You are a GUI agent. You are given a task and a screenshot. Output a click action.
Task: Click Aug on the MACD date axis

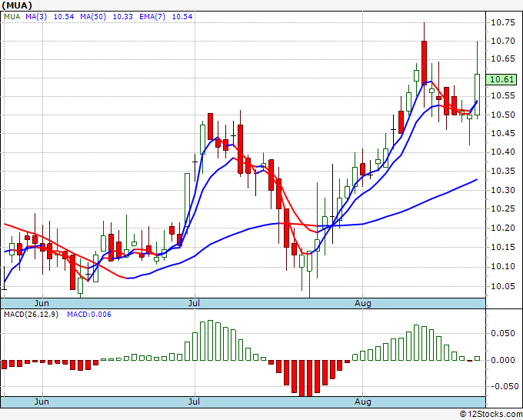tap(362, 402)
